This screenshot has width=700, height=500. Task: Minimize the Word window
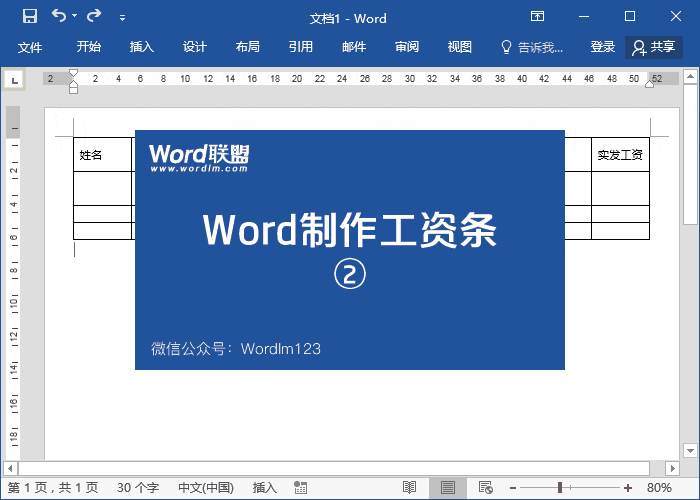click(583, 17)
